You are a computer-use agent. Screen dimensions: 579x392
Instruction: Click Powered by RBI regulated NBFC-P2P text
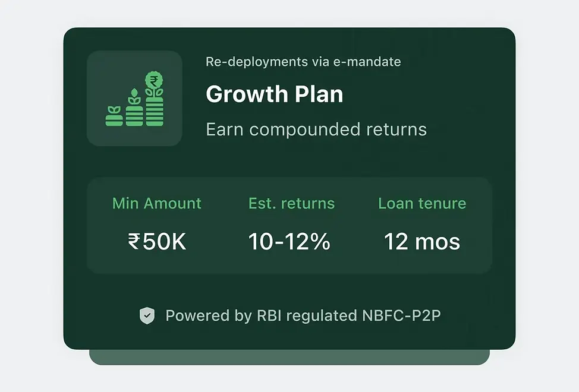pos(303,315)
